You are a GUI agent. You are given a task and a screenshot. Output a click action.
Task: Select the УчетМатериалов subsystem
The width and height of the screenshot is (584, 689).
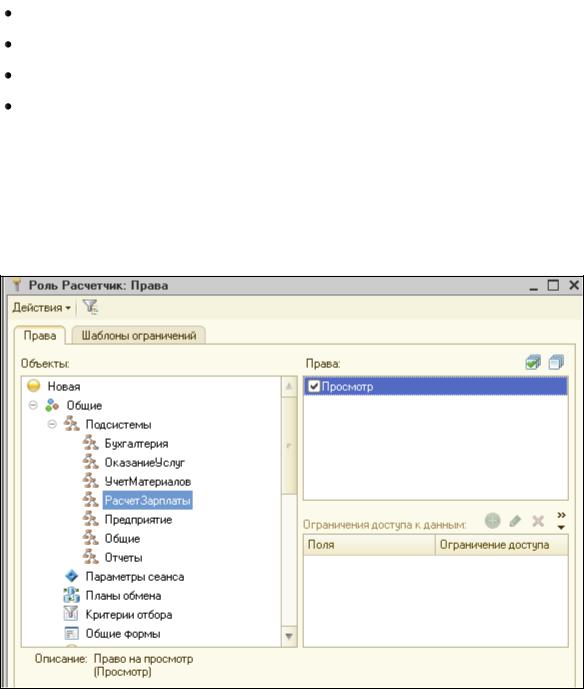[148, 481]
